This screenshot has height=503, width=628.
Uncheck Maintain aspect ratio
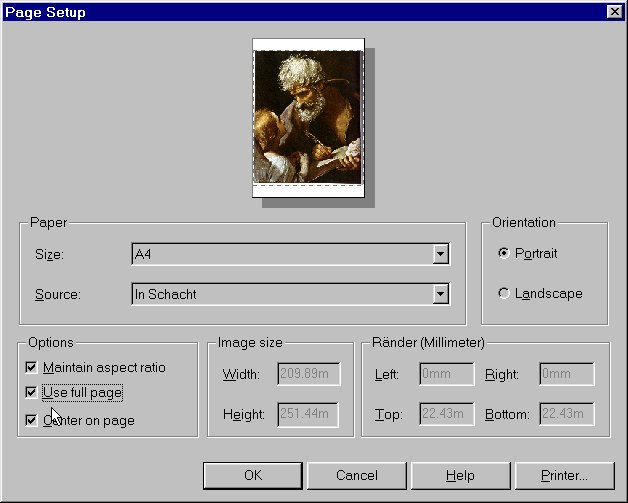(32, 368)
